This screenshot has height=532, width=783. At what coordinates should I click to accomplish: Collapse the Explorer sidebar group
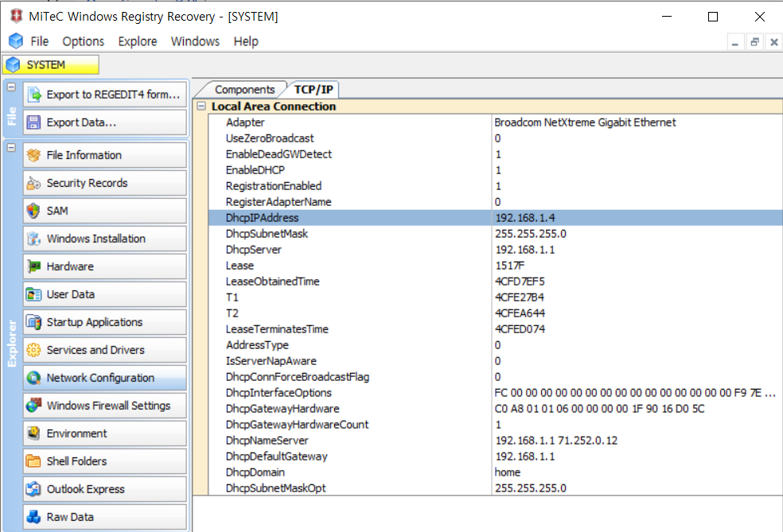[x=11, y=148]
